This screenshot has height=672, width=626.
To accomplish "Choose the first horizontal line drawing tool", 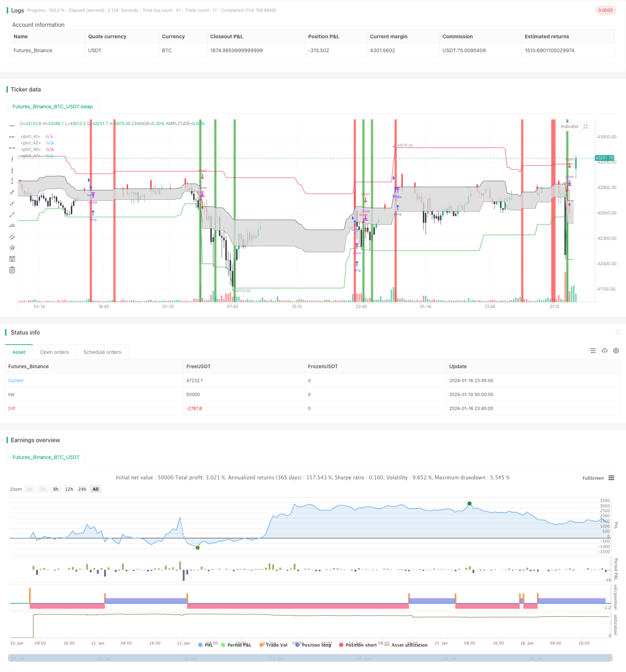I will pos(12,126).
